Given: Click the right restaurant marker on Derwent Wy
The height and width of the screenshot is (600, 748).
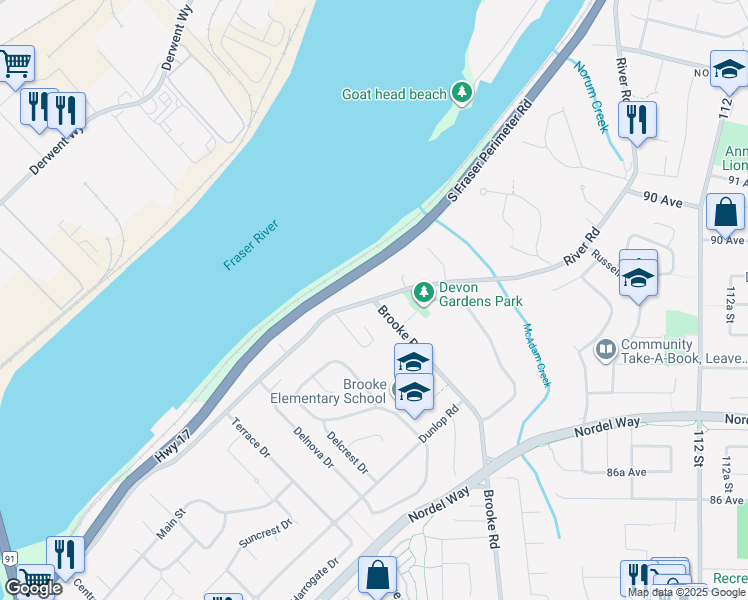Looking at the screenshot, I should [66, 113].
